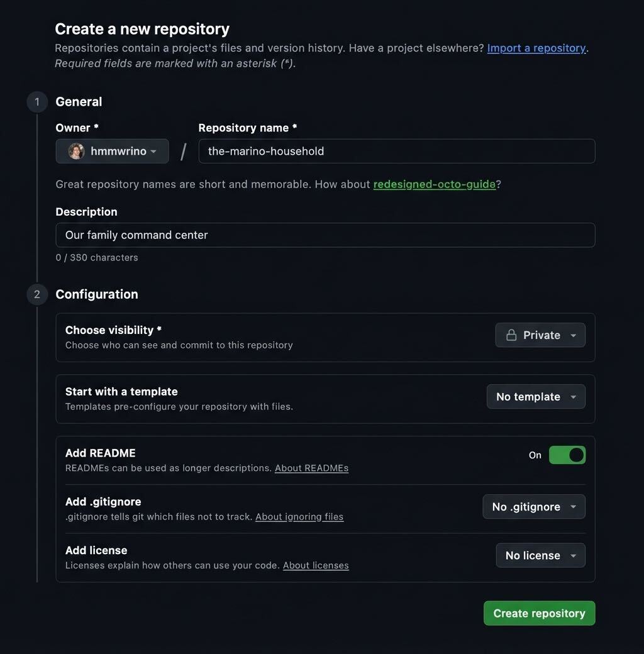
Task: Click the owner avatar icon
Action: tap(76, 151)
